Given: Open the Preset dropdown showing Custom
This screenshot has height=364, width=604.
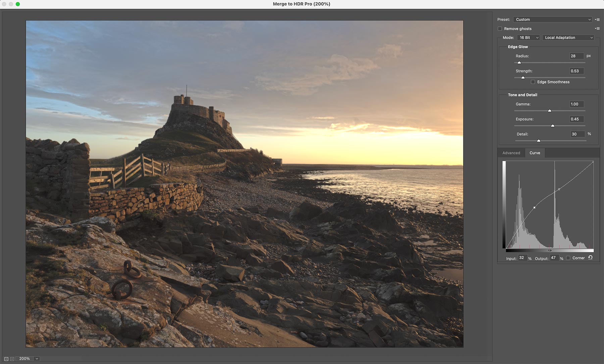Looking at the screenshot, I should tap(553, 19).
